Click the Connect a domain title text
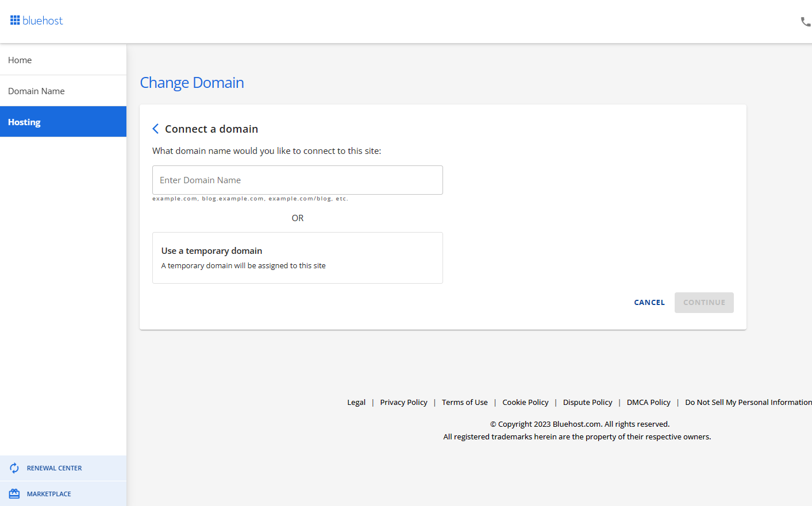The image size is (812, 506). click(211, 129)
